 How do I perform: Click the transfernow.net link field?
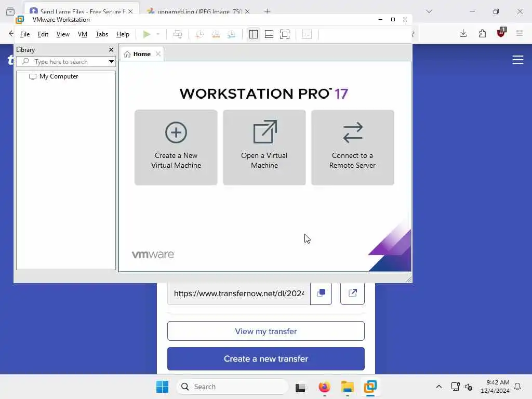239,294
